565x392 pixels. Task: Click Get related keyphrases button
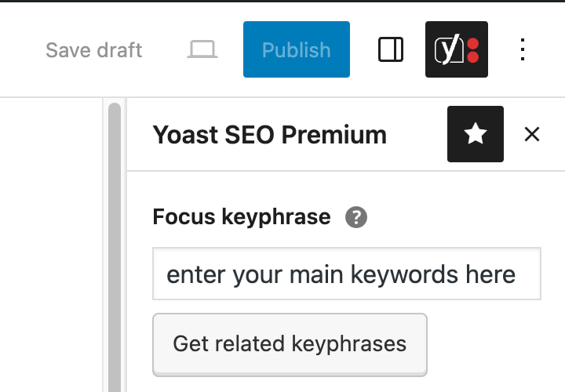coord(290,345)
